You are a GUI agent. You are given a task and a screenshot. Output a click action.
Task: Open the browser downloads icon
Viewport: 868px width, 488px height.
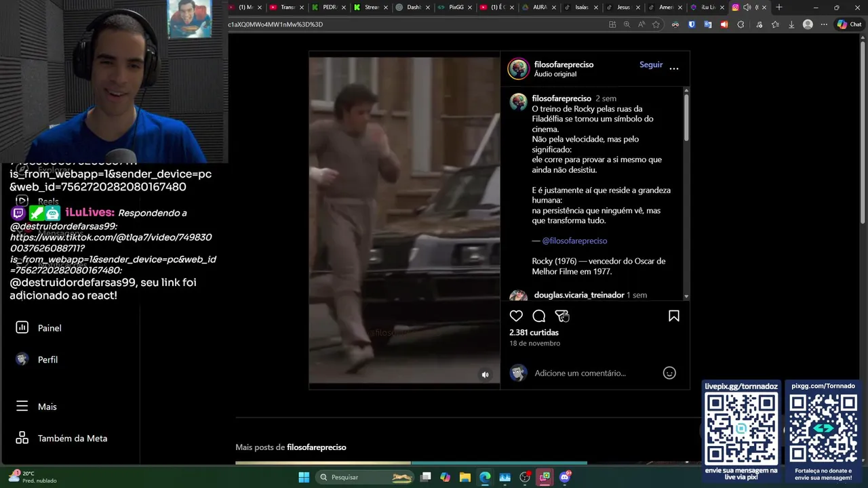point(791,24)
